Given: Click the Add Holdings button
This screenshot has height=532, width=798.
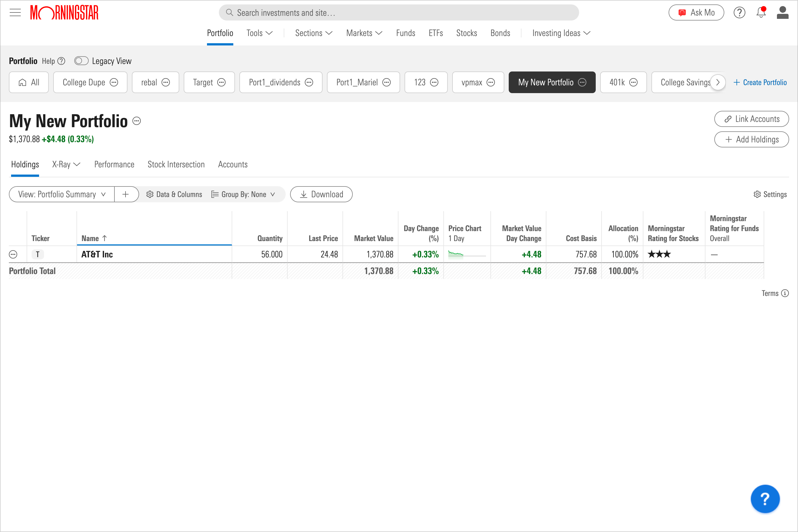Looking at the screenshot, I should click(751, 139).
